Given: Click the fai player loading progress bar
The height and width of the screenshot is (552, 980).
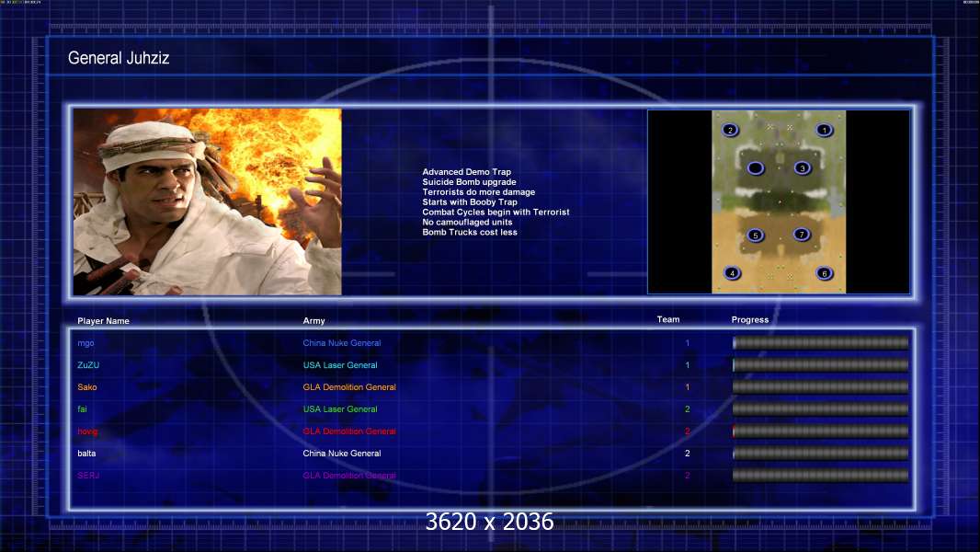Looking at the screenshot, I should coord(821,409).
